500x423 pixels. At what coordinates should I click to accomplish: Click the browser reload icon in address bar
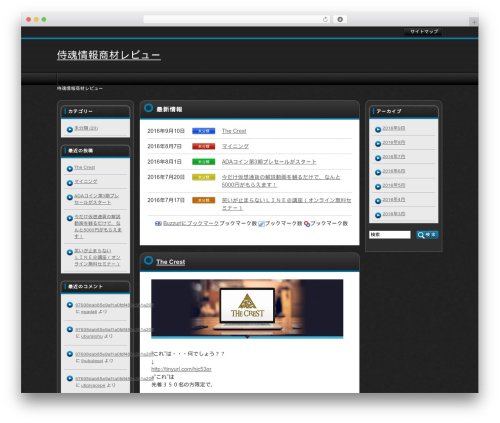(325, 19)
